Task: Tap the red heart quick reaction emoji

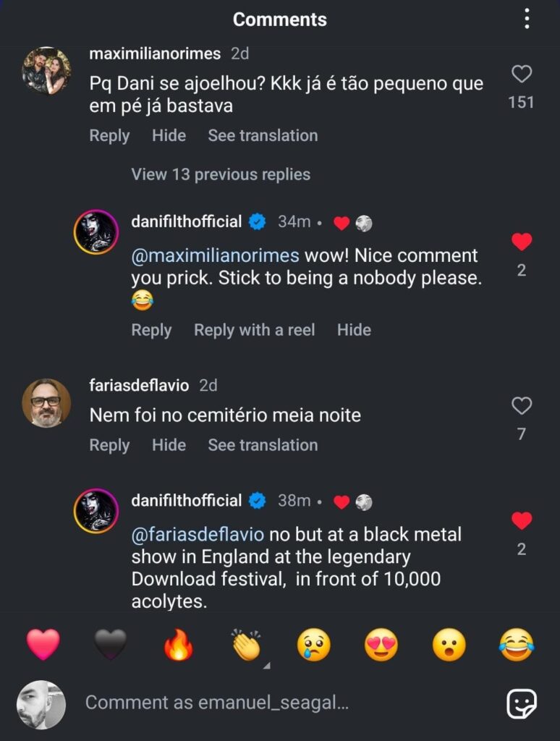Action: pos(43,644)
